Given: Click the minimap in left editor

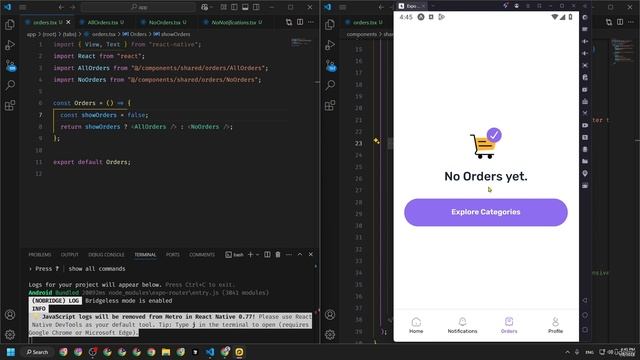Looking at the screenshot, I should [302, 42].
